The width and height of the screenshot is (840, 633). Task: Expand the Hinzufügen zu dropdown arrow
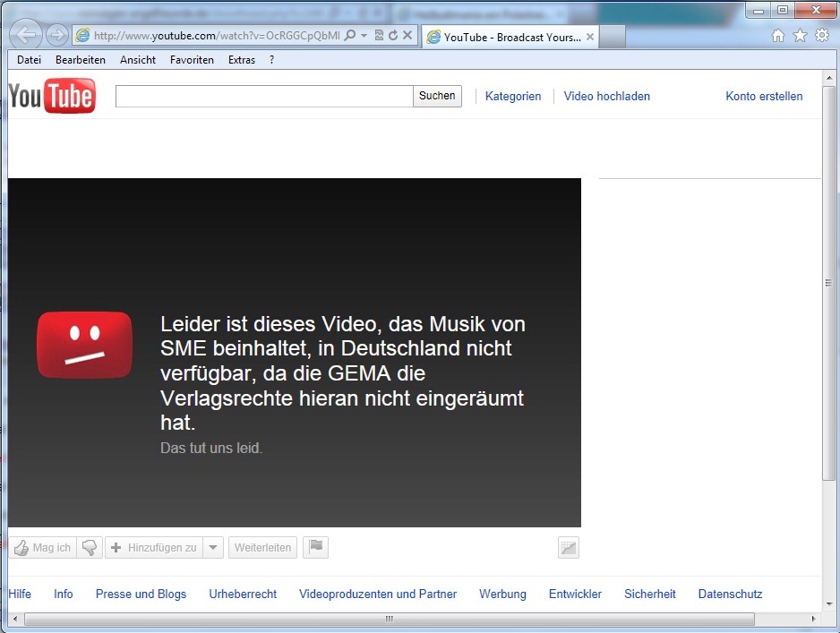point(213,547)
